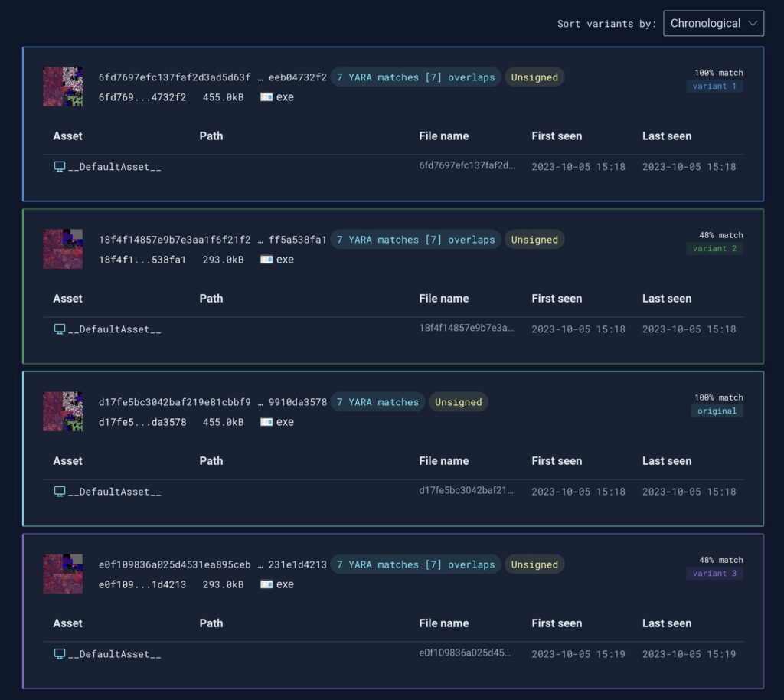Click Last seen column header in variant 3
Viewport: 784px width, 700px height.
click(666, 623)
